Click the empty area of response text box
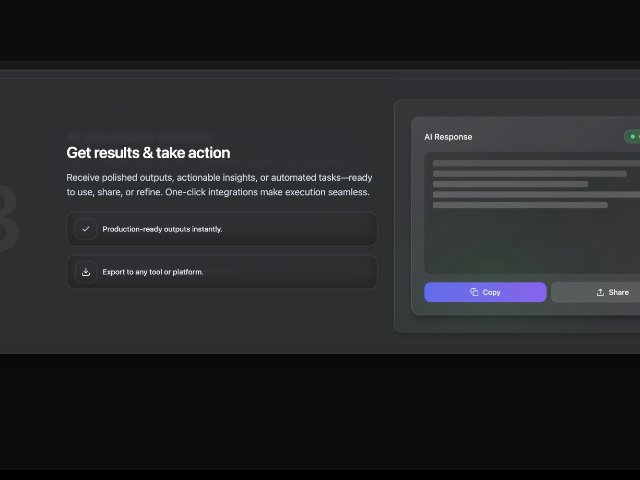Image resolution: width=640 pixels, height=480 pixels. (530, 245)
